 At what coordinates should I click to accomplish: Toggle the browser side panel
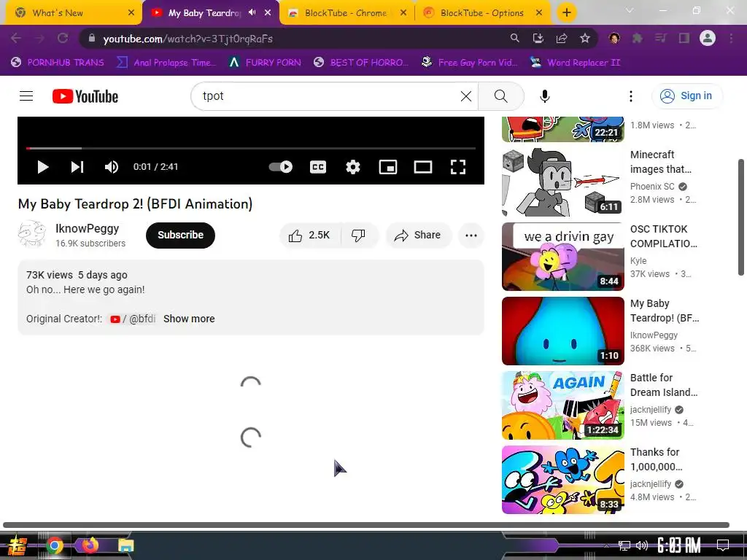tap(684, 39)
